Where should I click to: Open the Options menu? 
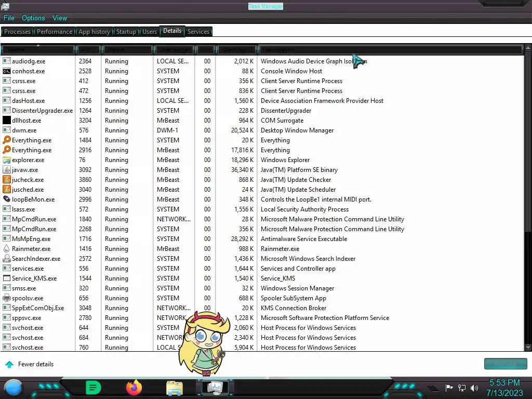(x=33, y=18)
